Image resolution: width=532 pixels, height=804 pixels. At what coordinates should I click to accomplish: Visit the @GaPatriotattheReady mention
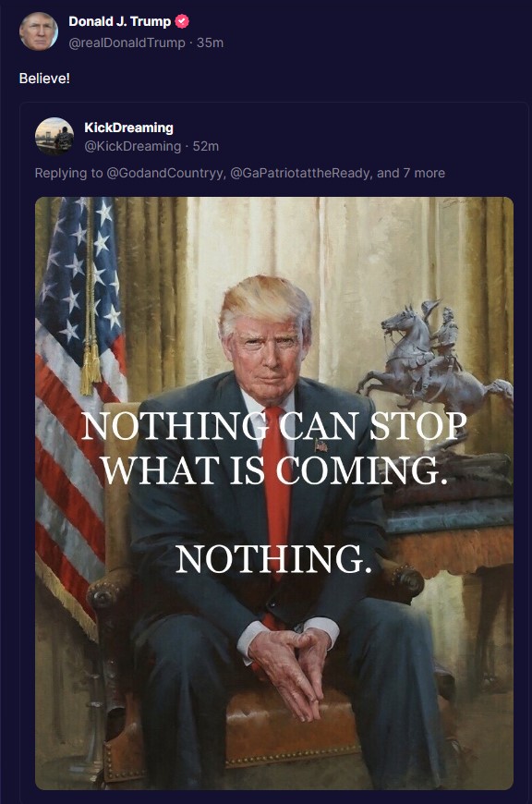[x=299, y=174]
